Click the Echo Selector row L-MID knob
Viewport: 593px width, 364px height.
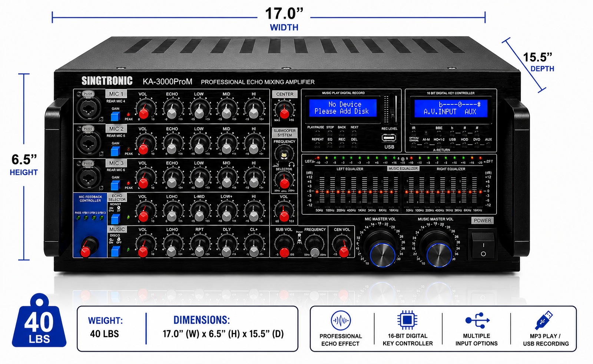click(x=199, y=214)
